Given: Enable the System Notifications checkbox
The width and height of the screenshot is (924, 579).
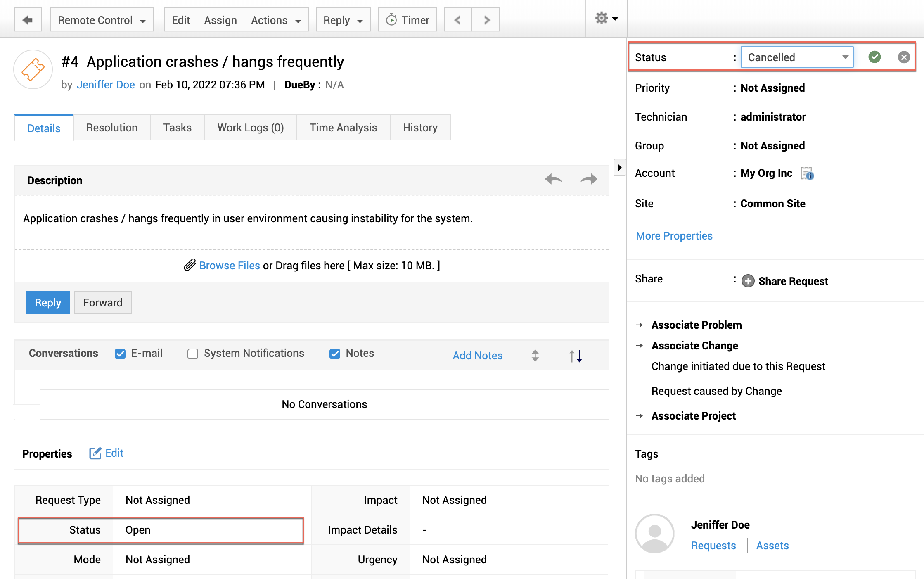Looking at the screenshot, I should [x=192, y=354].
